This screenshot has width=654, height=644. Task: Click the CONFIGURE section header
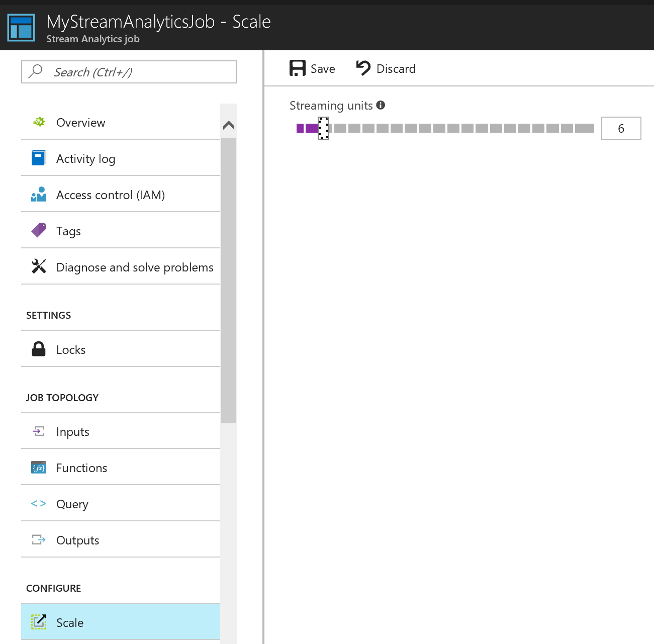click(53, 588)
